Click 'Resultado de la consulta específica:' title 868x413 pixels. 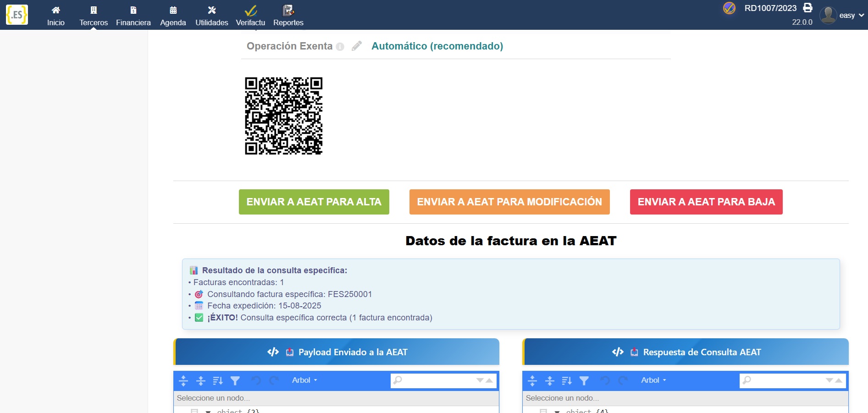275,270
